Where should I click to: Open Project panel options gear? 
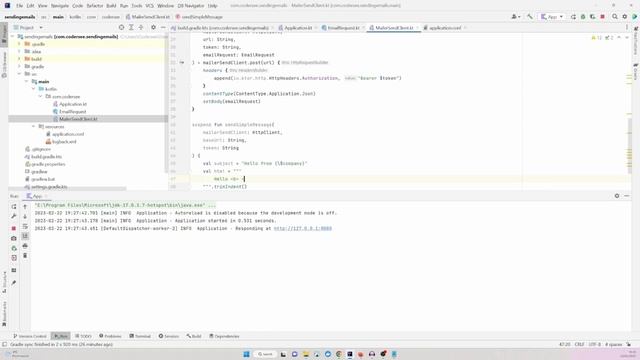[x=153, y=27]
